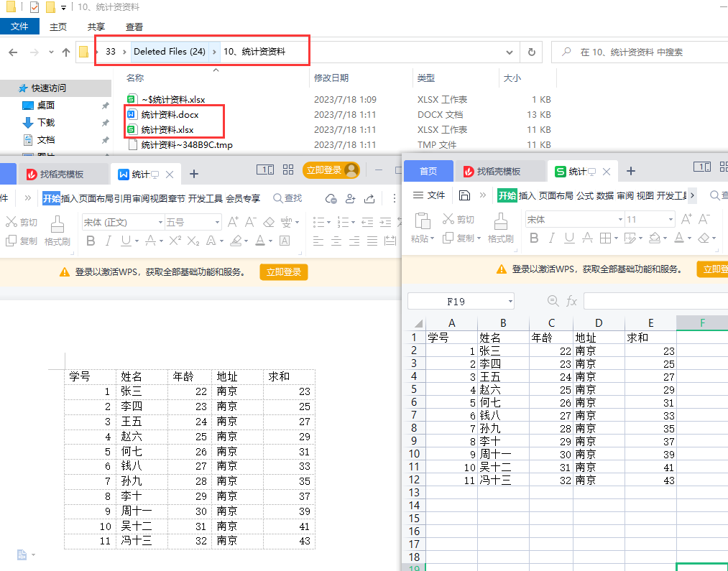Click the Explorer search box
Screen dimensions: 728x571
pyautogui.click(x=641, y=52)
